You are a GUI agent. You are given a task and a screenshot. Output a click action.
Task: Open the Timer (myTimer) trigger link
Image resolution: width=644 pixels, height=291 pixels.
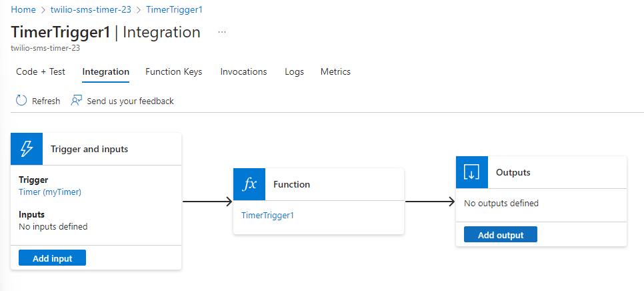click(x=50, y=192)
